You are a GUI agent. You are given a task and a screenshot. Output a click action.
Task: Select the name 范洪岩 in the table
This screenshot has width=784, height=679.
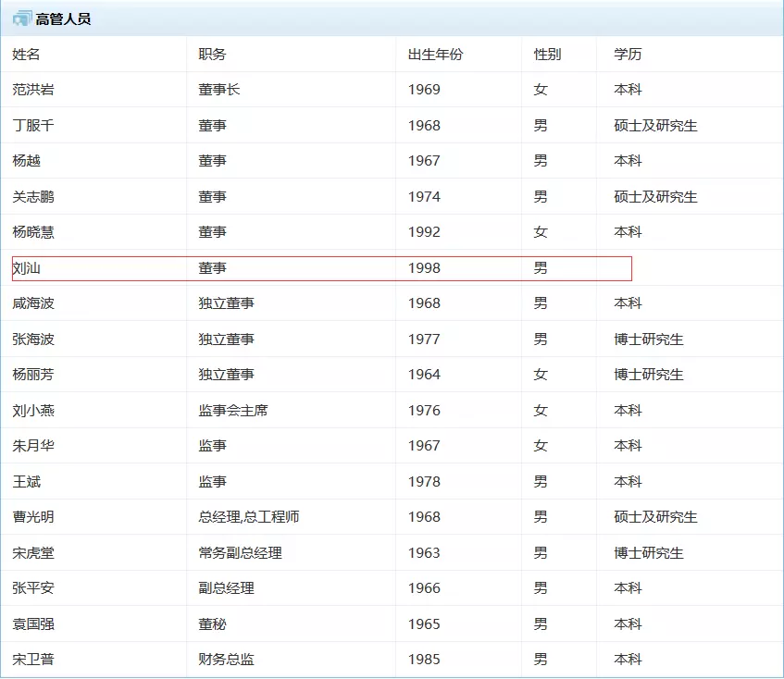tap(33, 90)
